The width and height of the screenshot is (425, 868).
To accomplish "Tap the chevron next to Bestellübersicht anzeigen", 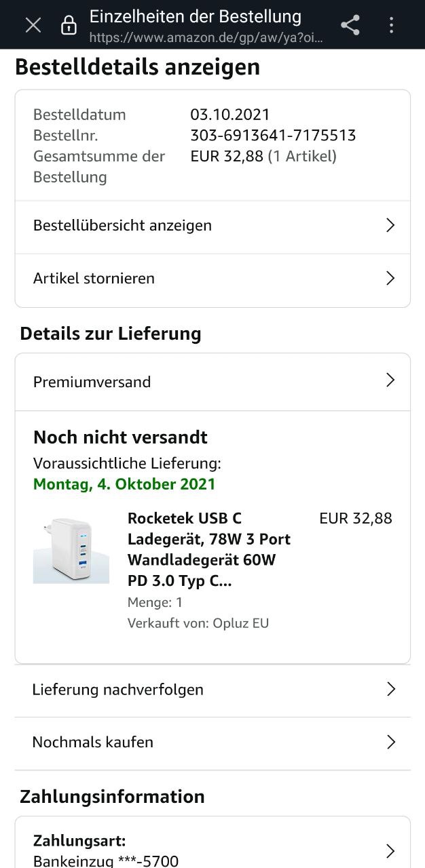I will click(x=390, y=225).
